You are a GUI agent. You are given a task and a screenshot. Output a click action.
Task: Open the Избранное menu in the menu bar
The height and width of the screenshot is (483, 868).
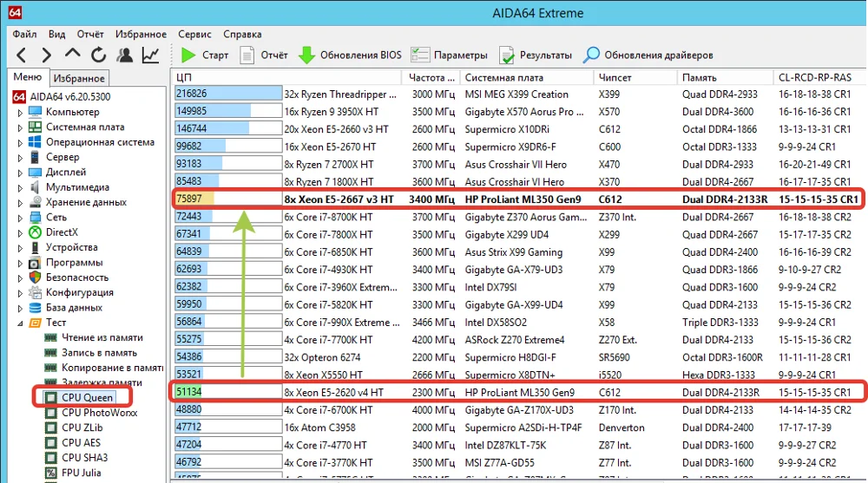(x=141, y=34)
